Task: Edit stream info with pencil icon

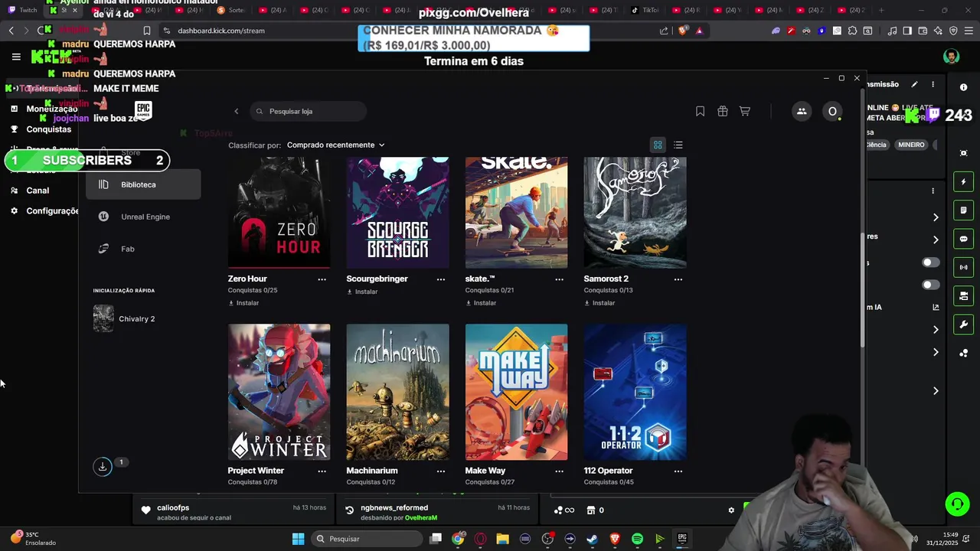Action: click(x=914, y=84)
